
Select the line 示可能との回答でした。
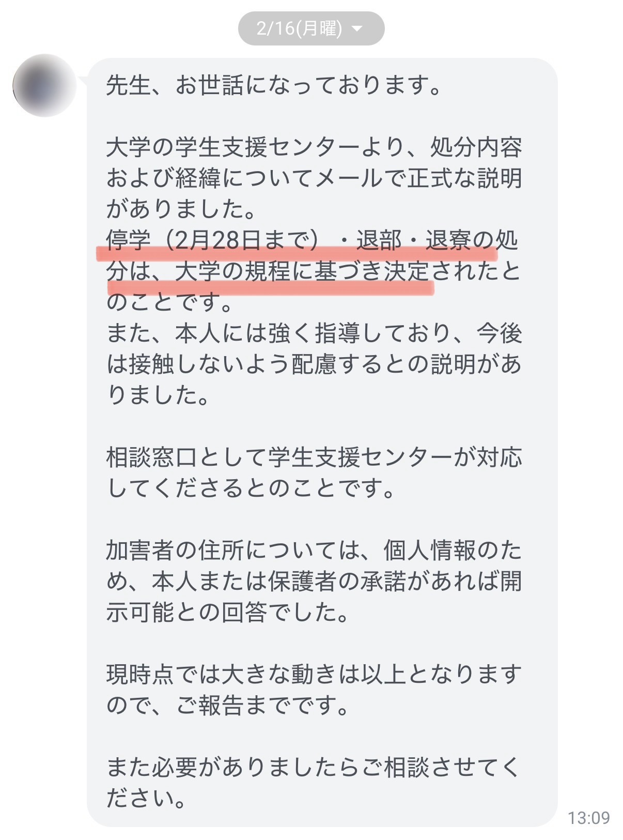tap(228, 613)
